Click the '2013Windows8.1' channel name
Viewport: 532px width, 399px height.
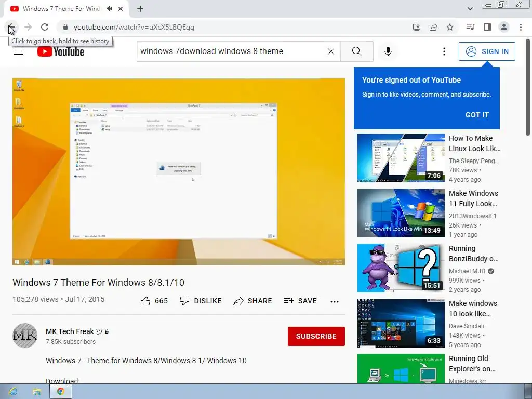click(x=473, y=216)
